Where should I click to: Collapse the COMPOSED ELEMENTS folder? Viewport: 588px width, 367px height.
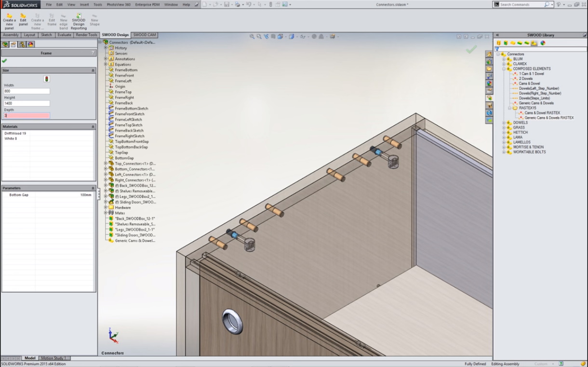click(504, 69)
